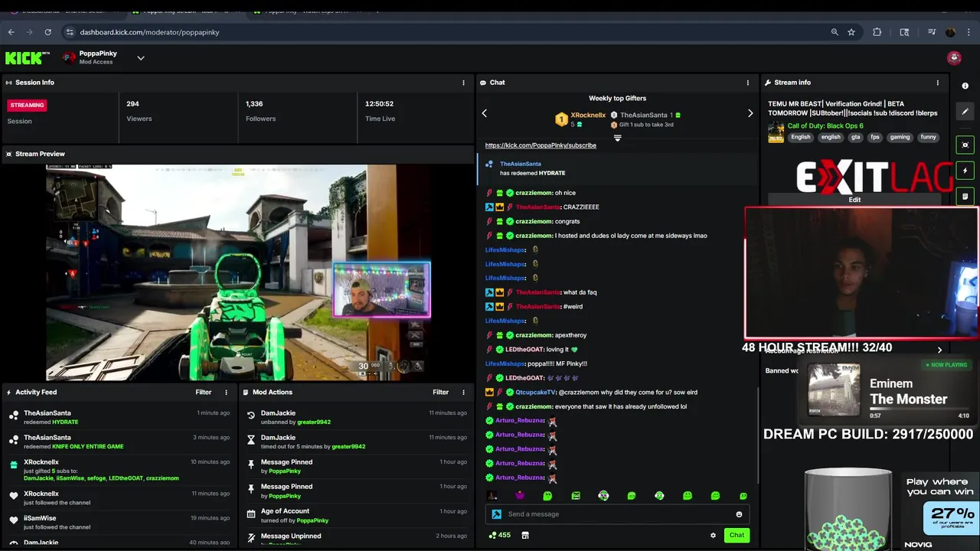Click the green Chat send button
The height and width of the screenshot is (551, 980).
(737, 536)
